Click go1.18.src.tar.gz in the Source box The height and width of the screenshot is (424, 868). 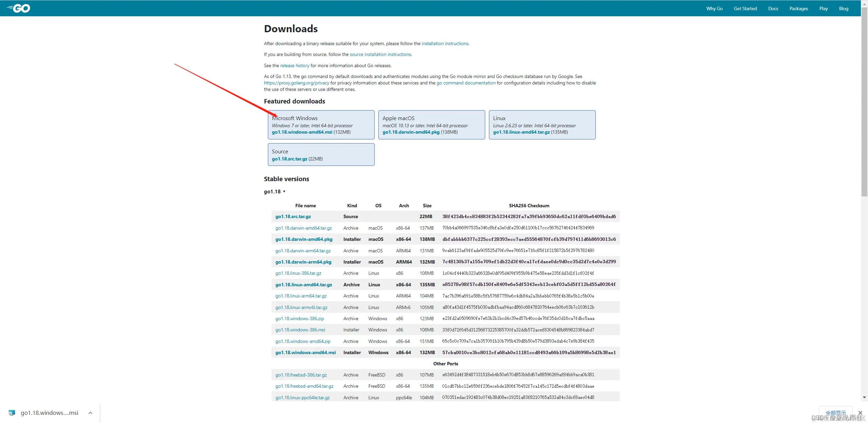tap(289, 159)
